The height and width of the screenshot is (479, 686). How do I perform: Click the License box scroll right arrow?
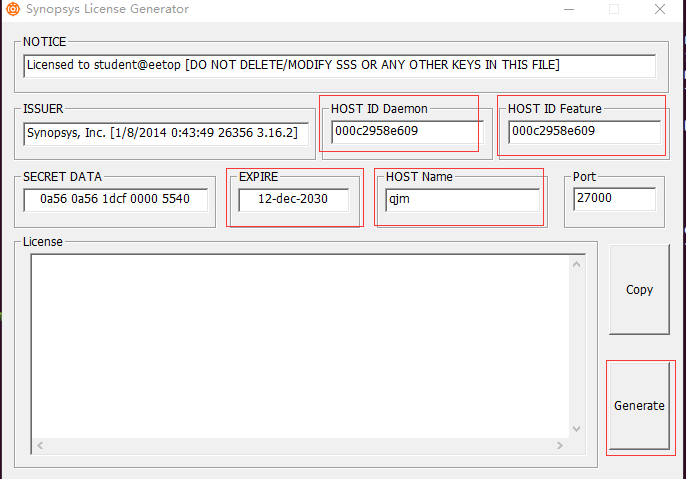560,445
